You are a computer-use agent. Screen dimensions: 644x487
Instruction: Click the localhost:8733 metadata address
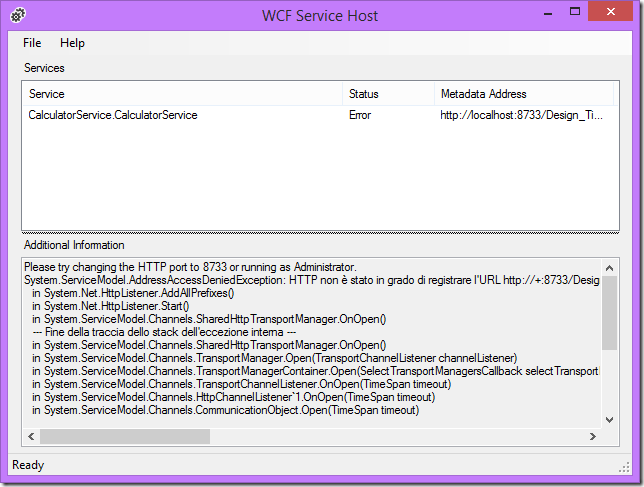click(x=521, y=115)
